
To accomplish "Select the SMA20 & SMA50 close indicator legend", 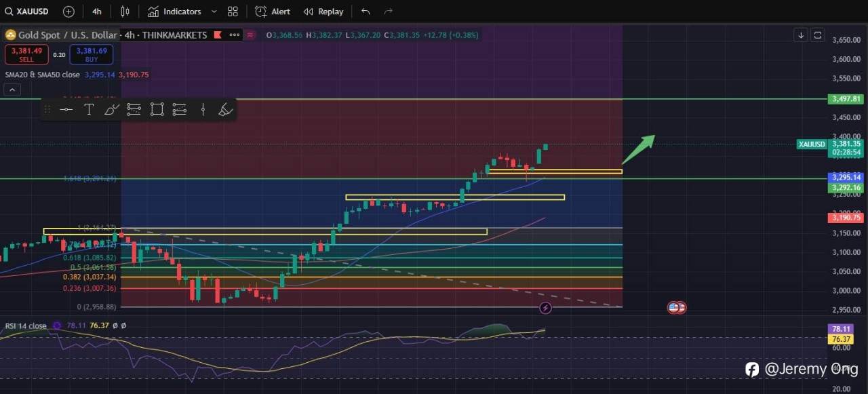I will [42, 75].
